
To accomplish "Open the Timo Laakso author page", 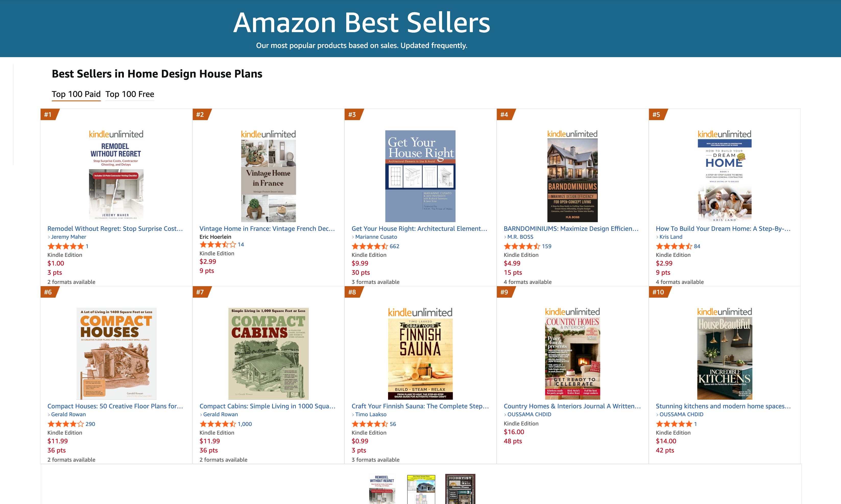I will (x=370, y=414).
